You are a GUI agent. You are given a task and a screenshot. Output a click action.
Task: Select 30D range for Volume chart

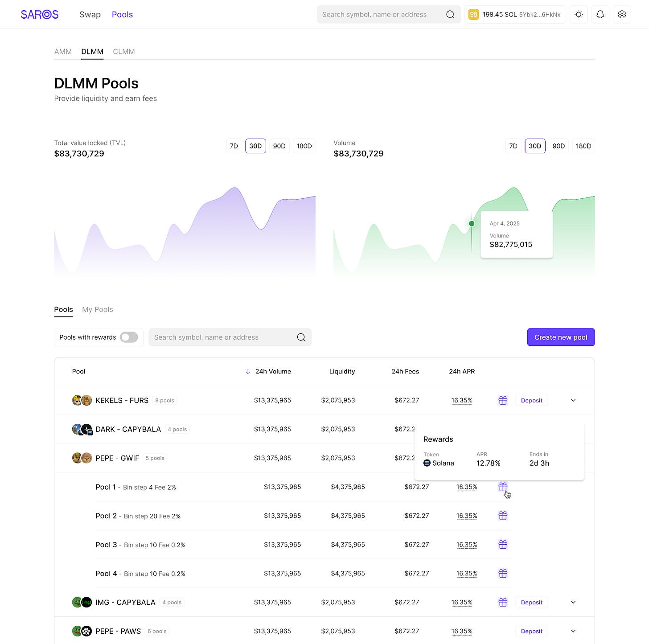click(535, 146)
